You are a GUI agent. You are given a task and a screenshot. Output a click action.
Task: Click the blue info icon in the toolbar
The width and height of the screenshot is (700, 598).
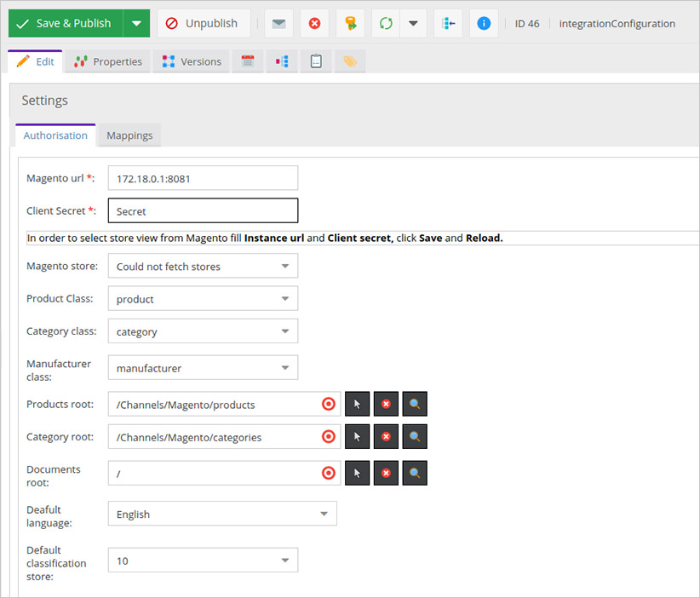(484, 24)
